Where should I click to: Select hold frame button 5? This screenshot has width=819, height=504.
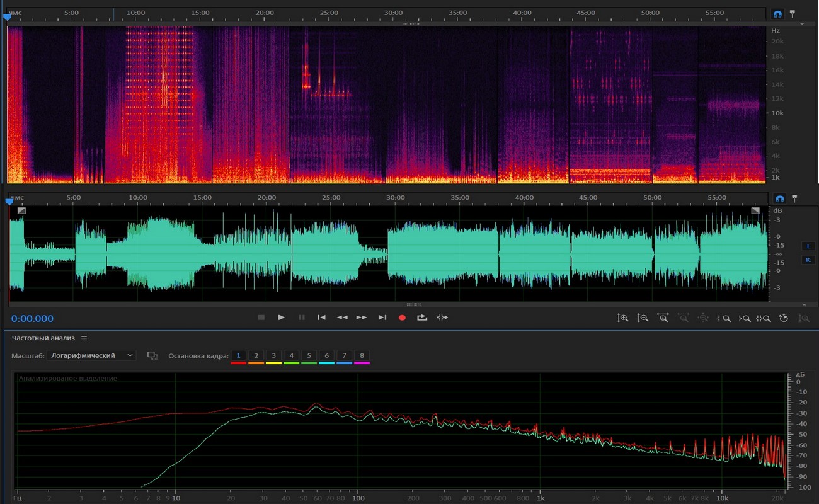(309, 356)
